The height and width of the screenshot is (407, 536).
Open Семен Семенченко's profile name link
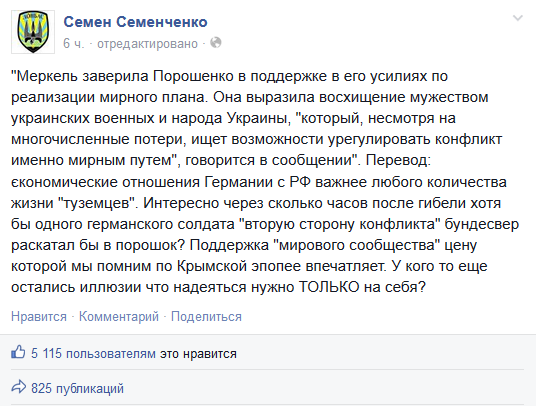pos(135,22)
